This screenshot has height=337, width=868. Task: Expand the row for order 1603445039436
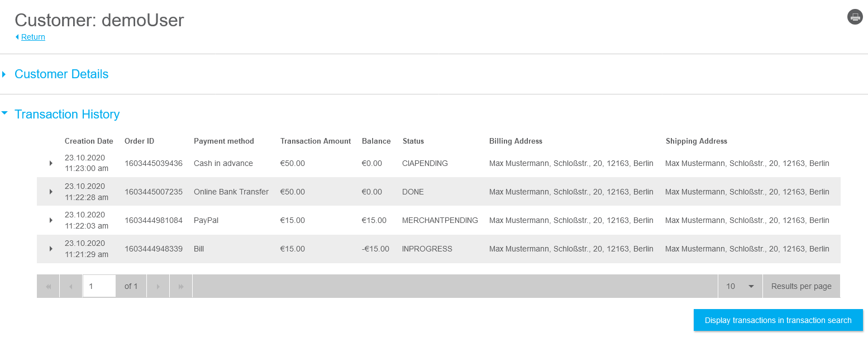click(x=51, y=163)
